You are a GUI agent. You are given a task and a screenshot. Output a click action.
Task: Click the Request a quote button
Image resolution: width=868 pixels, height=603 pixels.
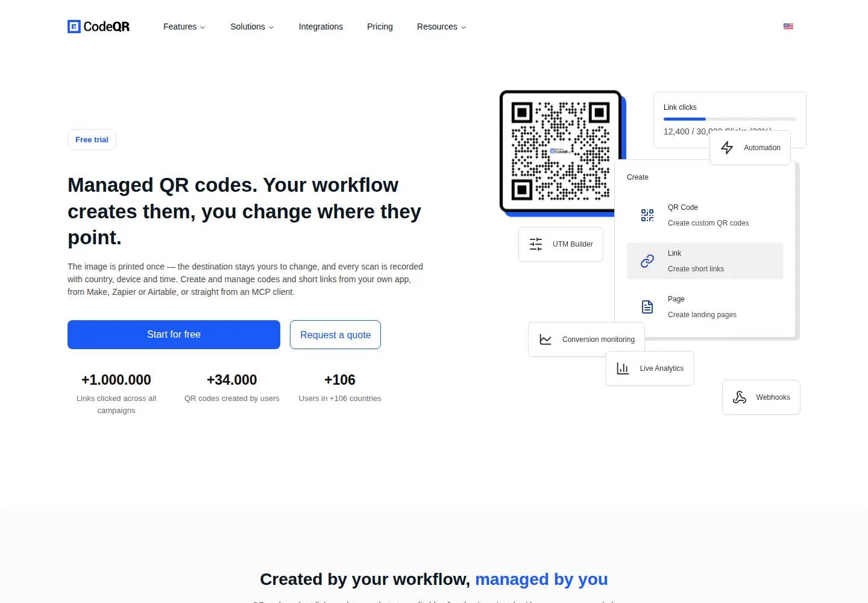[335, 335]
